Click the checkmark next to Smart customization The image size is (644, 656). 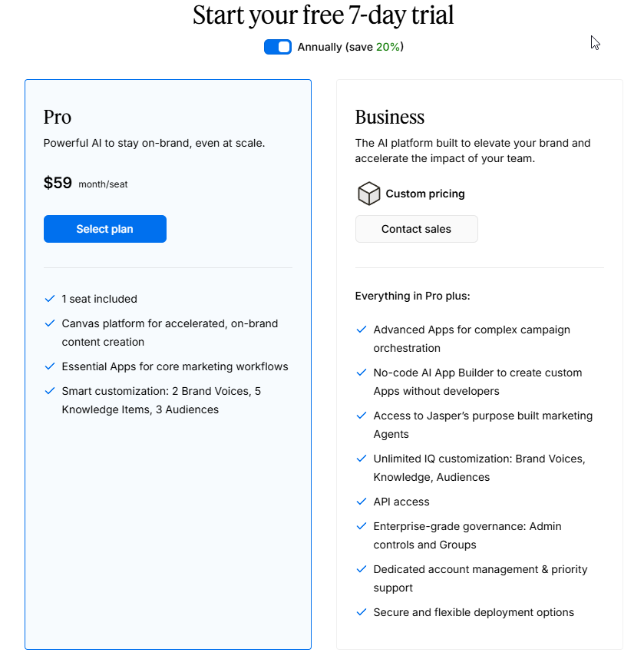pos(50,391)
